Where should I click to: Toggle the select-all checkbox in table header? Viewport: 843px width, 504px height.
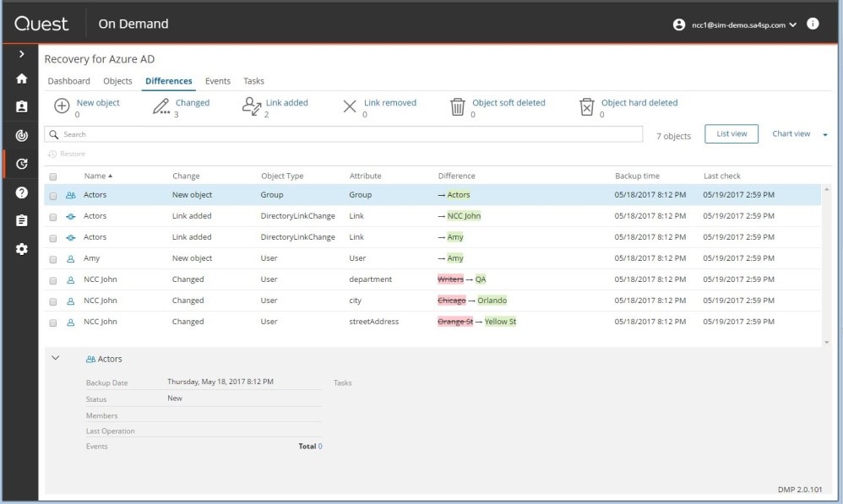53,176
